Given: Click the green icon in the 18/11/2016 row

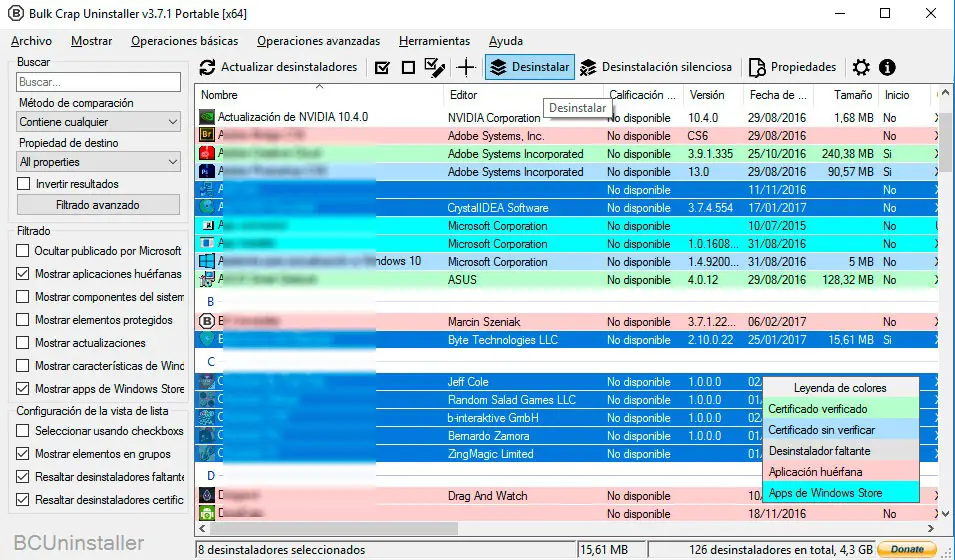Looking at the screenshot, I should point(207,513).
